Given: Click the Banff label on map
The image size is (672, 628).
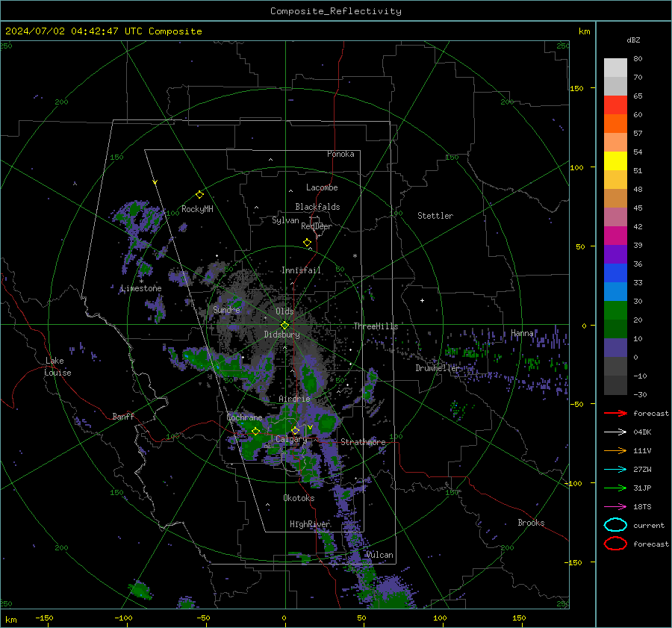Looking at the screenshot, I should click(123, 416).
